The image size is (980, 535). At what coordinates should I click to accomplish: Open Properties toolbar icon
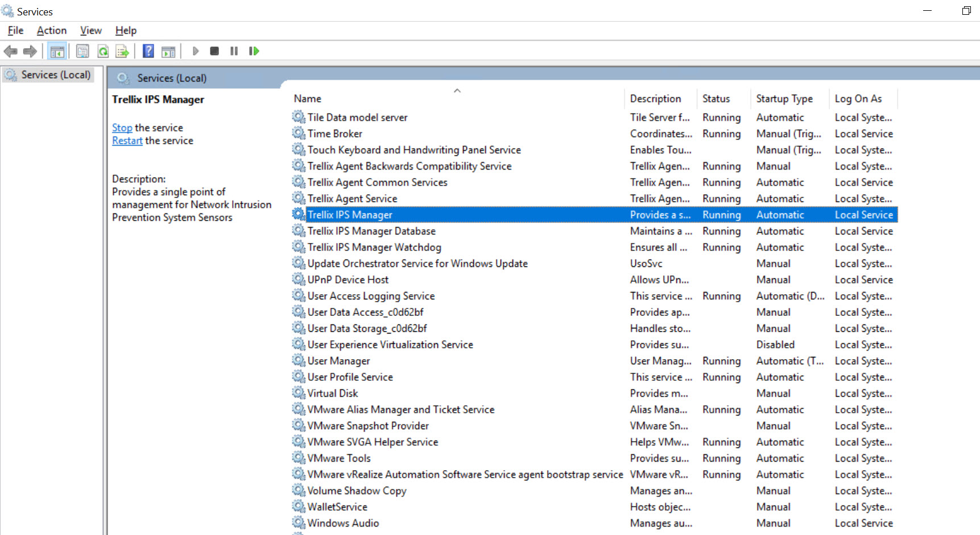tap(82, 51)
